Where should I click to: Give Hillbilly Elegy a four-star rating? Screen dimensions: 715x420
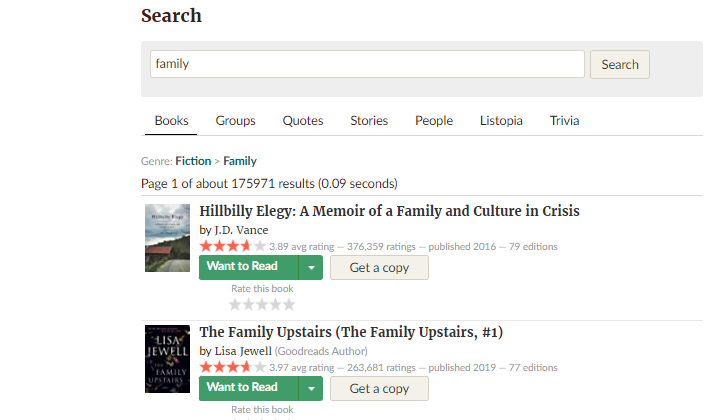click(275, 304)
